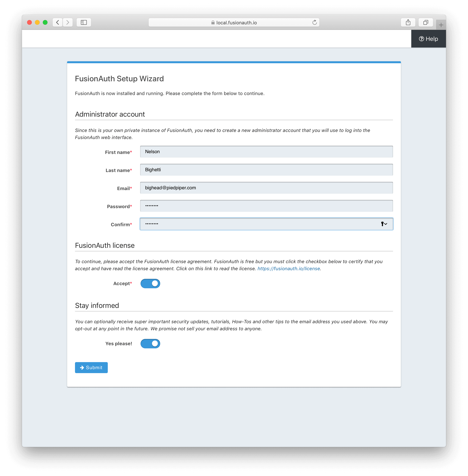Image resolution: width=468 pixels, height=476 pixels.
Task: Click the Last name field
Action: coord(266,170)
